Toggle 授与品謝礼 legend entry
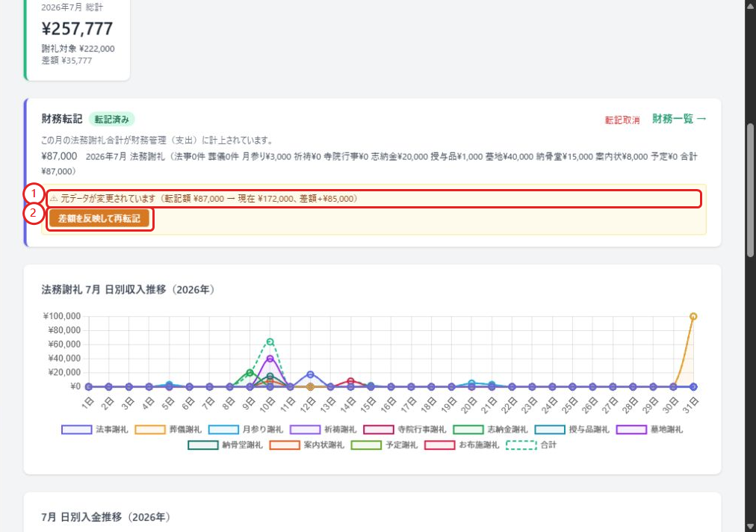756x532 pixels. point(572,430)
